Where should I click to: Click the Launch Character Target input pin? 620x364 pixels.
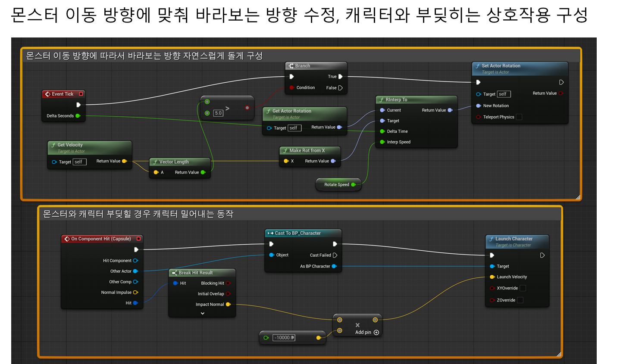492,266
